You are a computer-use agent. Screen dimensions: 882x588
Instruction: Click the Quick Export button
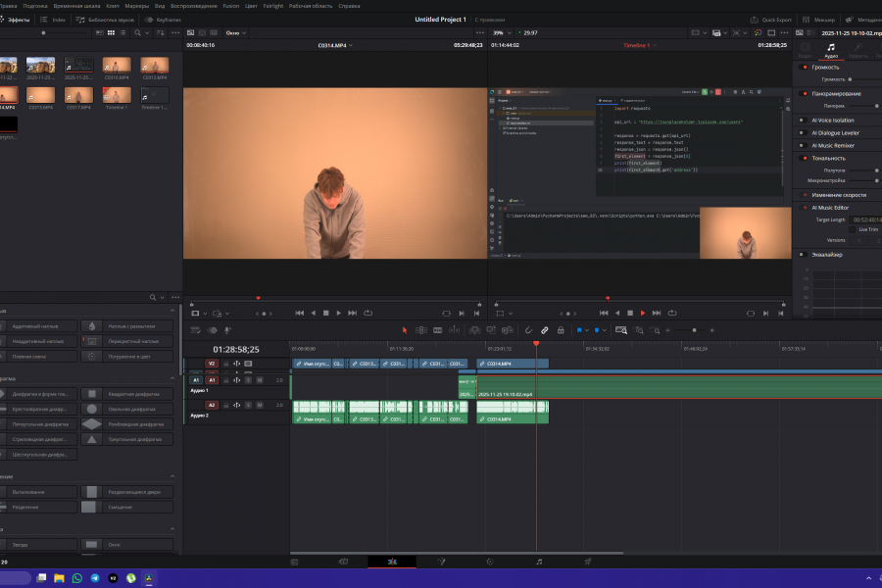point(771,20)
